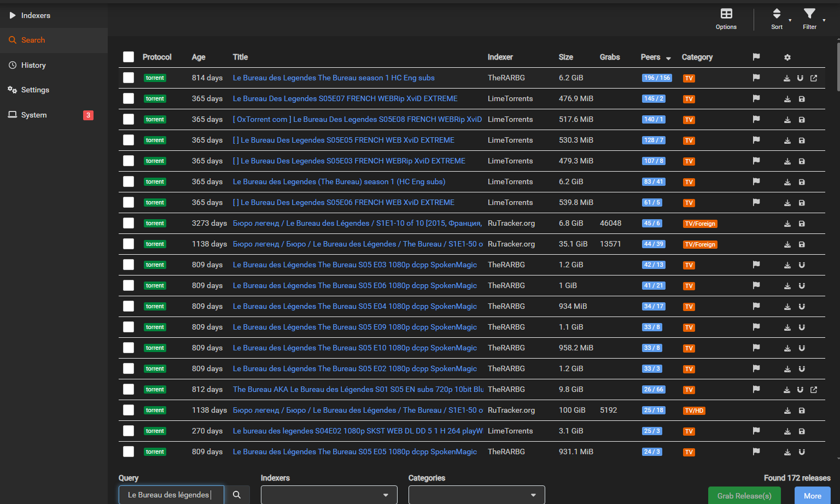Screen dimensions: 840x504
Task: Open History in the sidebar
Action: (33, 65)
